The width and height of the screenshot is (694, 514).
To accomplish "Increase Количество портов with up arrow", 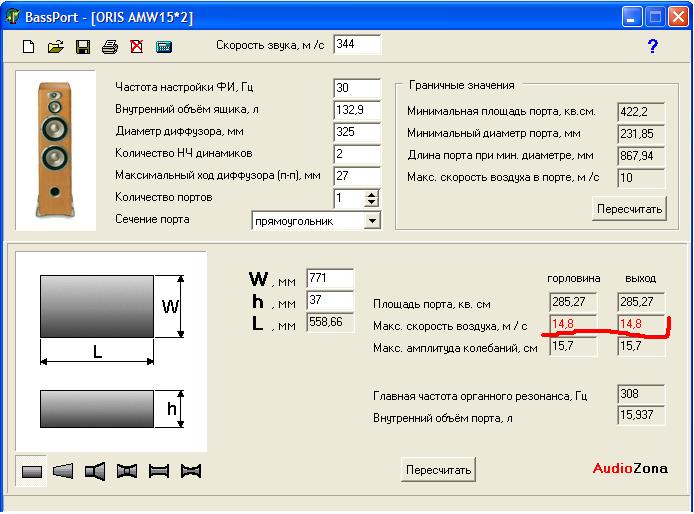I will 372,194.
